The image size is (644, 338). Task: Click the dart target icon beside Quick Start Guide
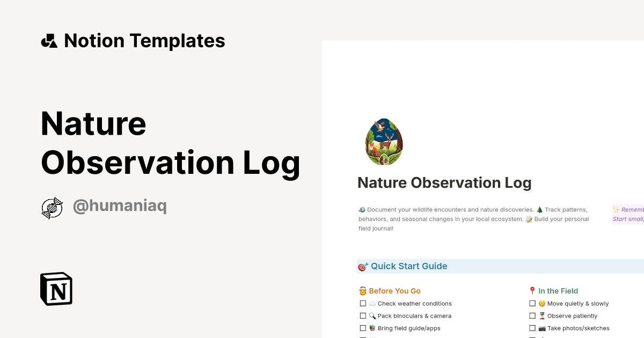363,266
